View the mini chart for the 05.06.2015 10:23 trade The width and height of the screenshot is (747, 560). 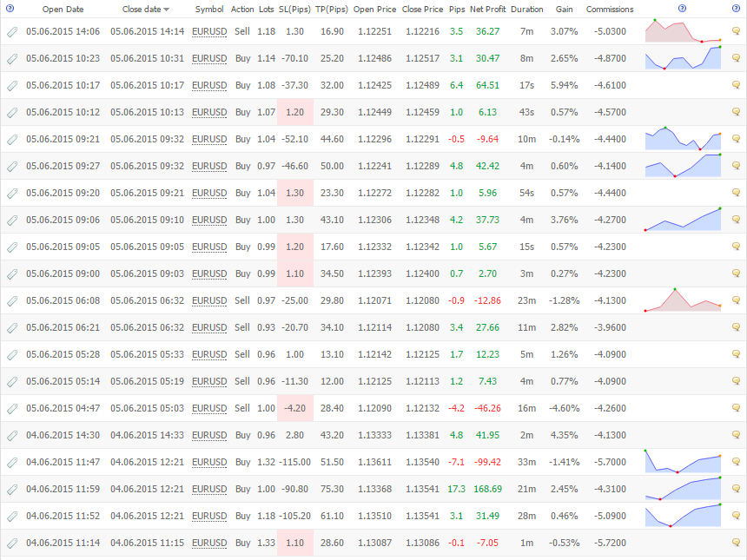tap(684, 57)
